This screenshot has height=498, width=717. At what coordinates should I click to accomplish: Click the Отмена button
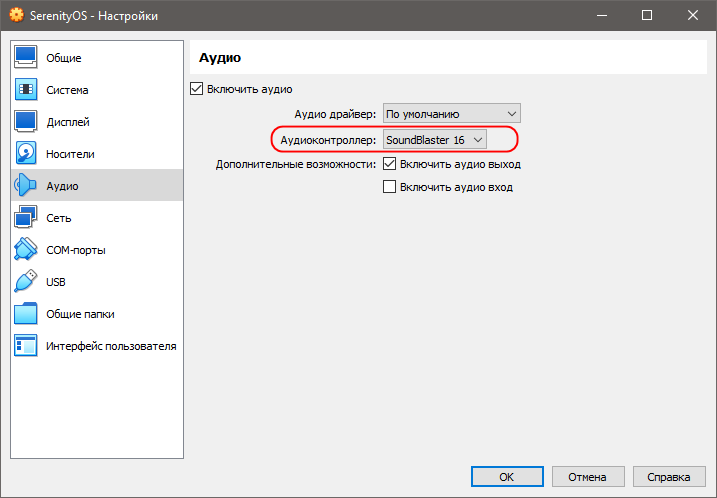pos(588,477)
